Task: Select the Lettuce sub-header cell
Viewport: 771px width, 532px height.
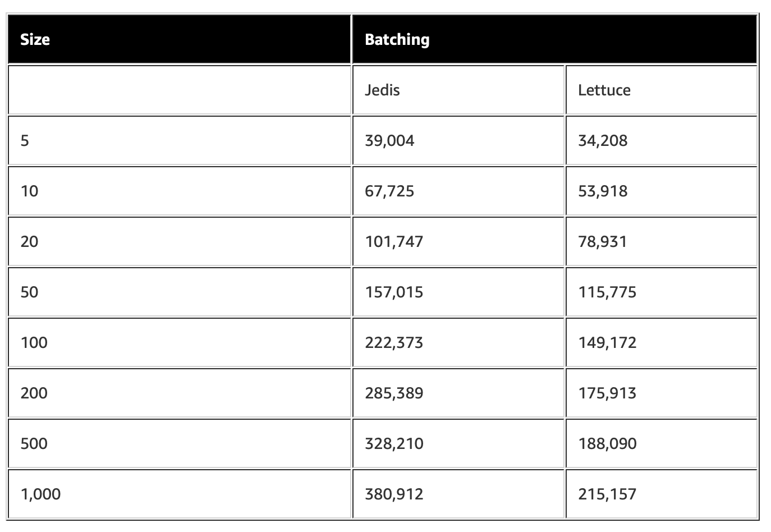Action: point(661,90)
